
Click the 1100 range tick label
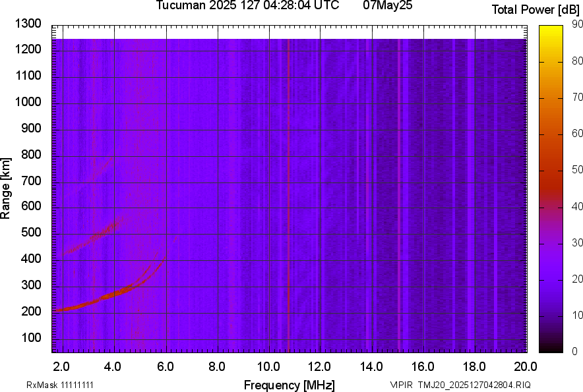pyautogui.click(x=28, y=75)
